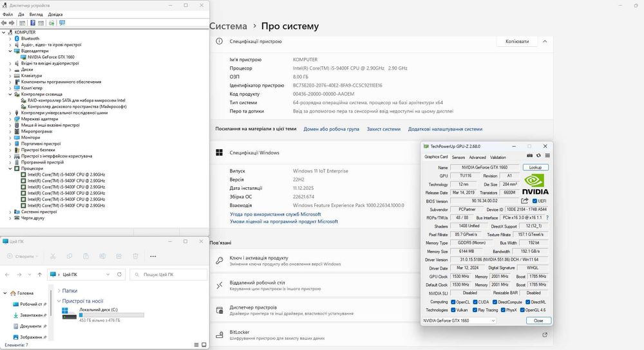Click show/hide console tree toolbar icon
The height and width of the screenshot is (350, 644).
point(22,23)
